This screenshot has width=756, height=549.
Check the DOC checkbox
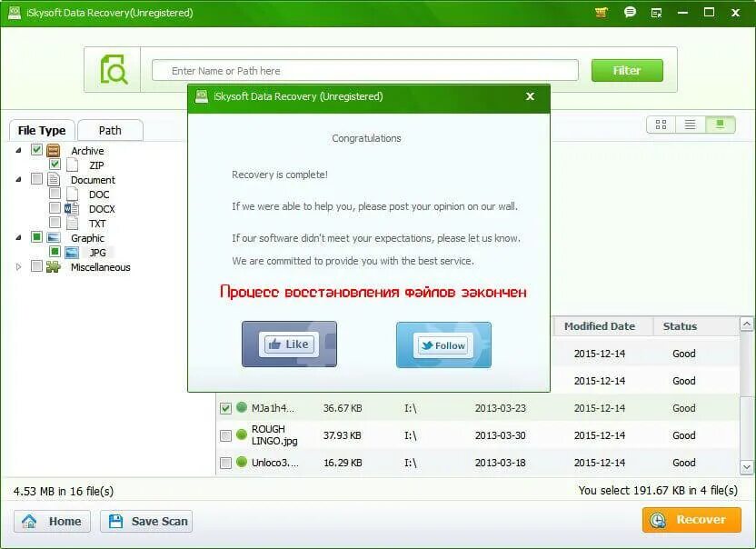tap(55, 193)
